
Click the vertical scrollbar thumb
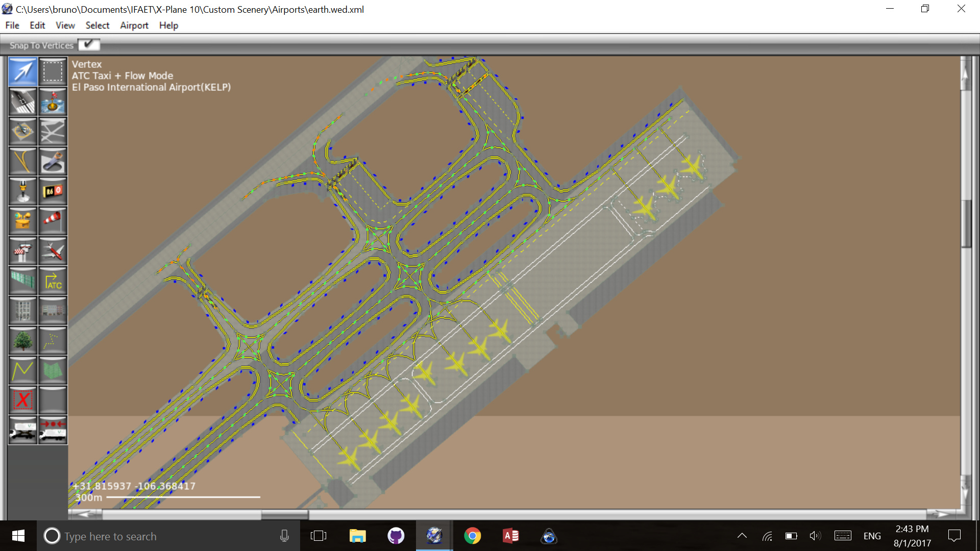click(x=965, y=223)
